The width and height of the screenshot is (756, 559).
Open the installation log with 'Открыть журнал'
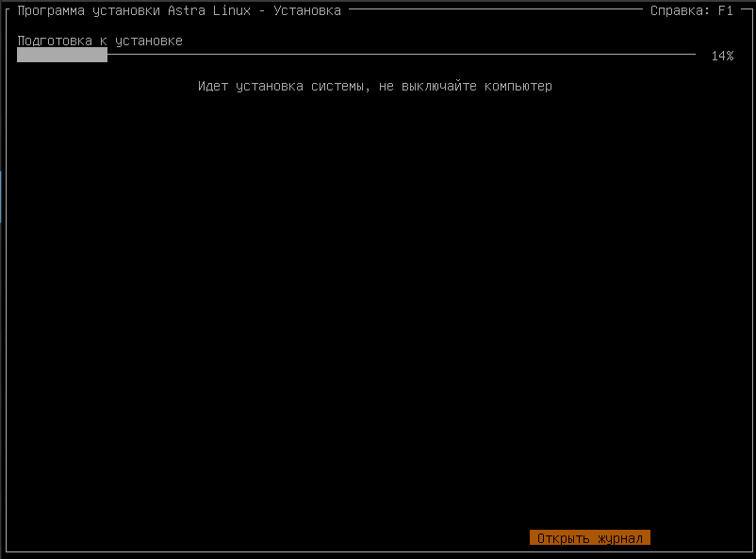coord(590,537)
